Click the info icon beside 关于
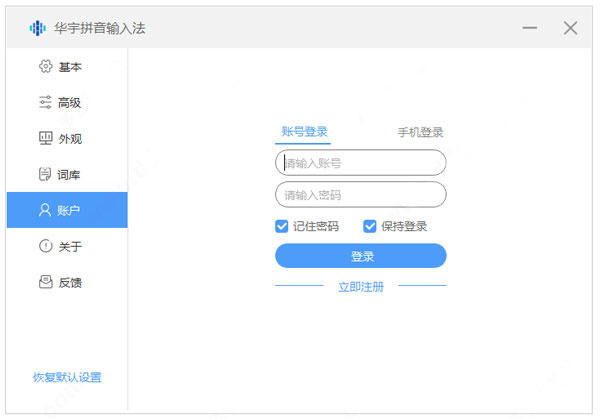The height and width of the screenshot is (419, 600). 46,246
